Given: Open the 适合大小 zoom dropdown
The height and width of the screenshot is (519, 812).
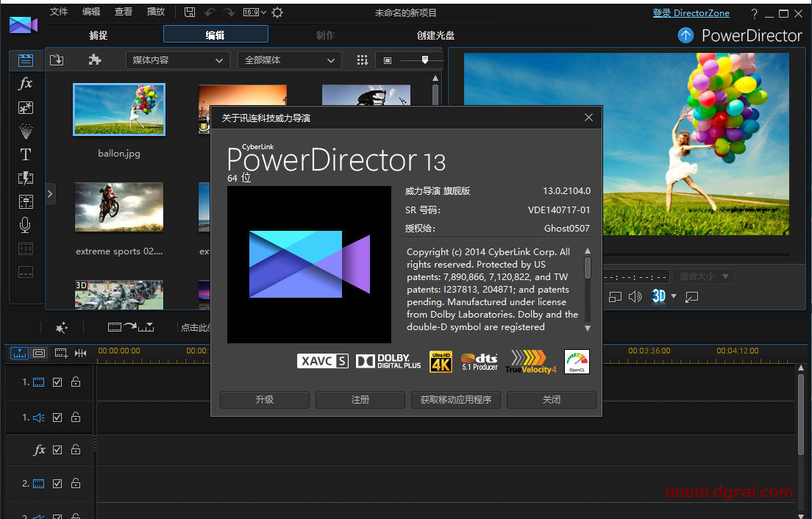Looking at the screenshot, I should point(703,277).
